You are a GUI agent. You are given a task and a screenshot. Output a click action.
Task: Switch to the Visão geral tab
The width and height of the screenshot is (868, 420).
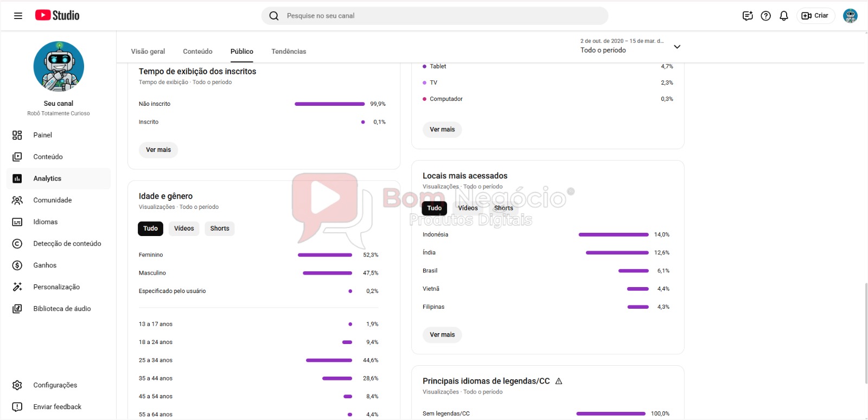[x=148, y=52]
